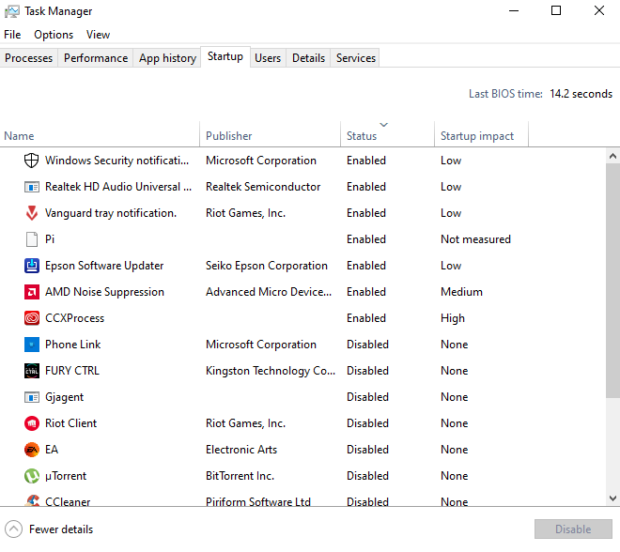Select the Realtek HD Audio Universal row name
The image size is (620, 552).
click(x=118, y=187)
